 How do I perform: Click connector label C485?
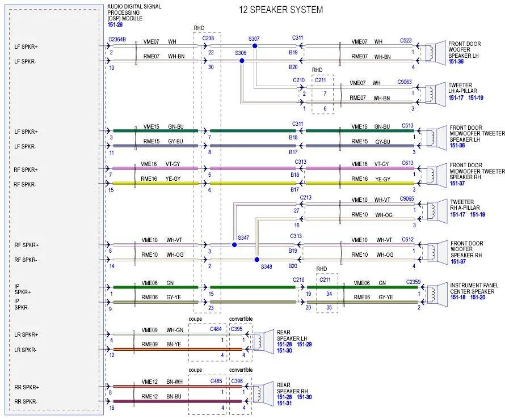tap(216, 381)
